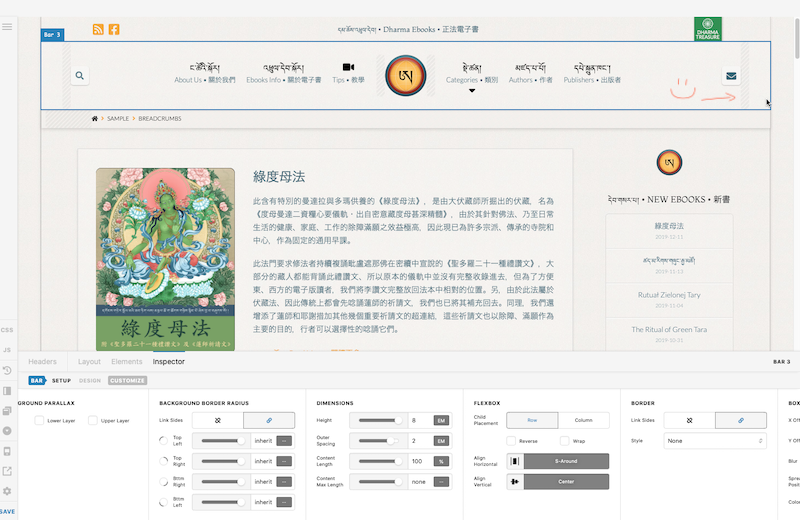Open the history clock icon in sidebar

pos(7,370)
